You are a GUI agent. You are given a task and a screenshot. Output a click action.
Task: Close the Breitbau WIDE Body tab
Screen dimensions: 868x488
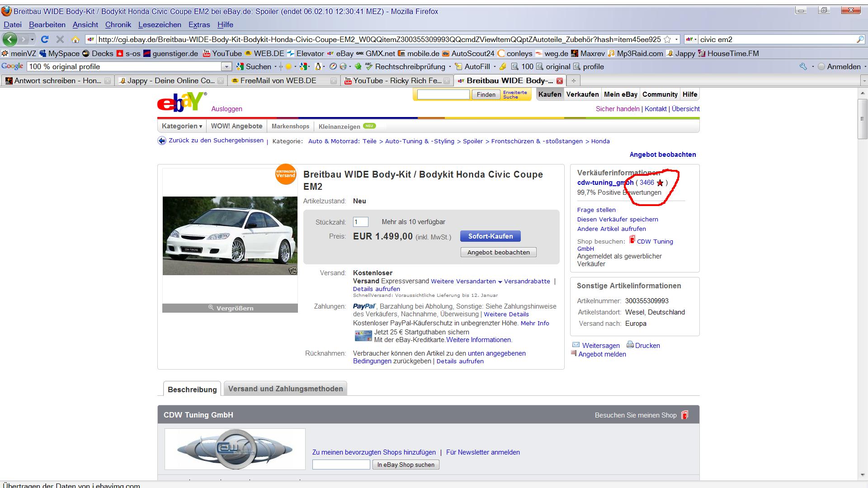tap(560, 80)
